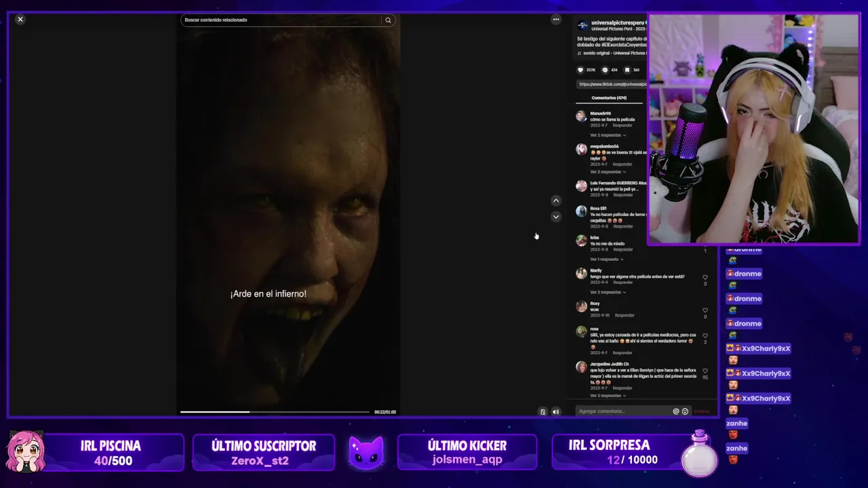Open Jacqueline Judith Ch's avatar

(x=581, y=367)
